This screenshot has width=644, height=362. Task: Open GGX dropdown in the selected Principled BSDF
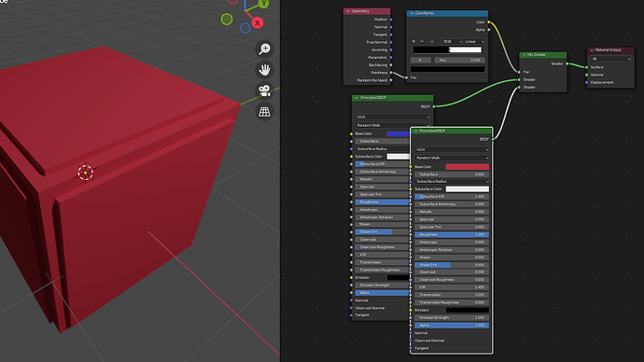pyautogui.click(x=452, y=149)
